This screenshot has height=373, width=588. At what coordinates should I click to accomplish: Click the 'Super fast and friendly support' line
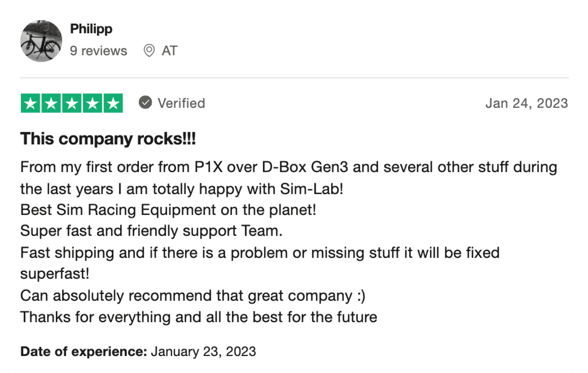point(151,231)
